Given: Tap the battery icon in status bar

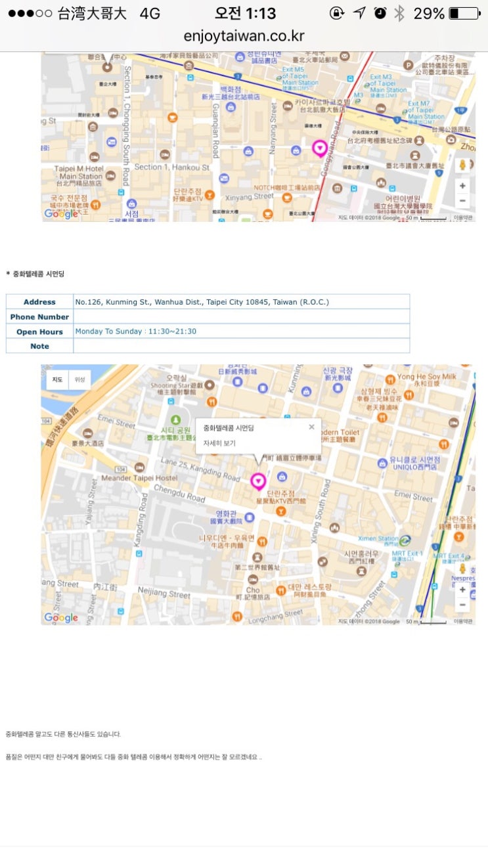Looking at the screenshot, I should (466, 13).
